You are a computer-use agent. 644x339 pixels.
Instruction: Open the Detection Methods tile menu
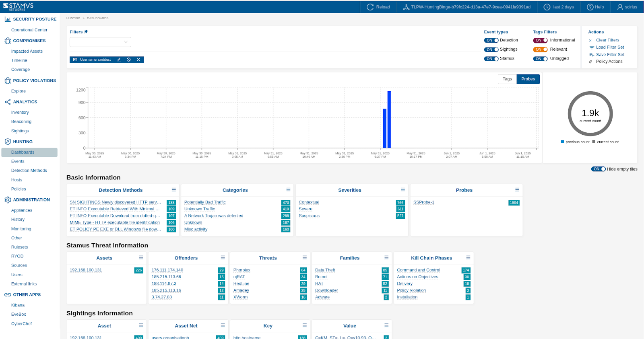click(x=174, y=189)
